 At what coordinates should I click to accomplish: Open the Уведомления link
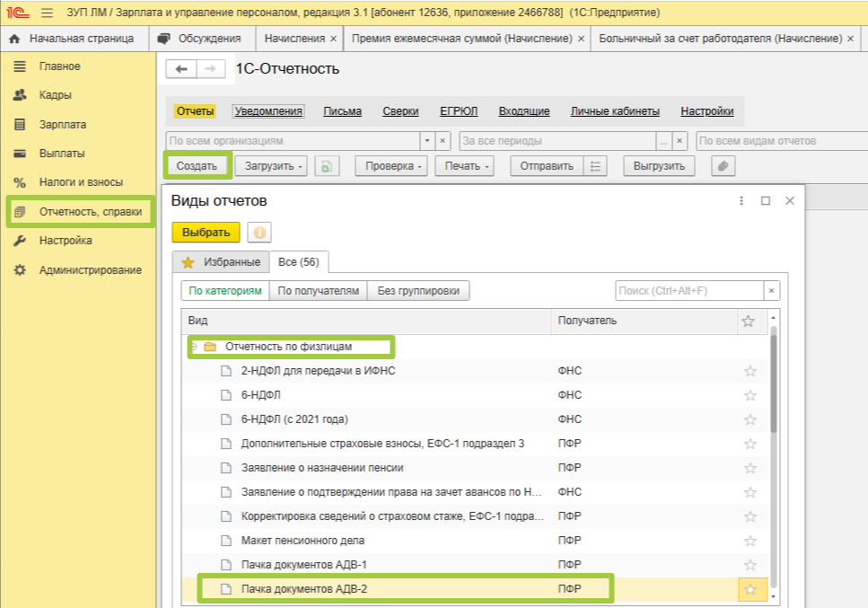[x=268, y=111]
